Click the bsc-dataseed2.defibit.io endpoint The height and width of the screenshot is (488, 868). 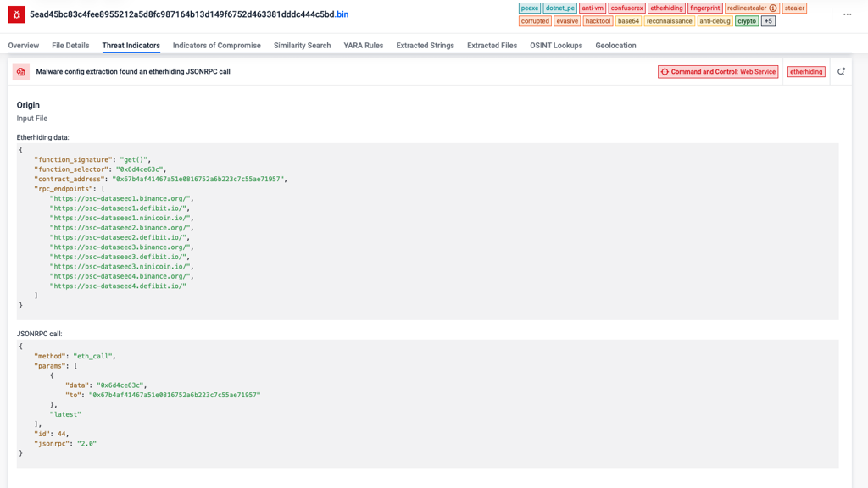point(119,237)
